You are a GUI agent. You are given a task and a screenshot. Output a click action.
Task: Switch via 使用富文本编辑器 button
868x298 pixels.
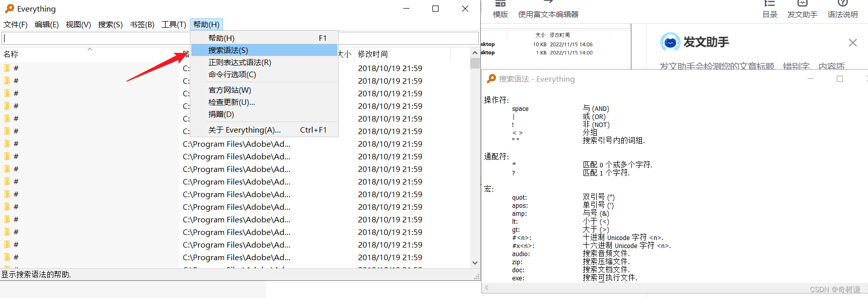548,10
